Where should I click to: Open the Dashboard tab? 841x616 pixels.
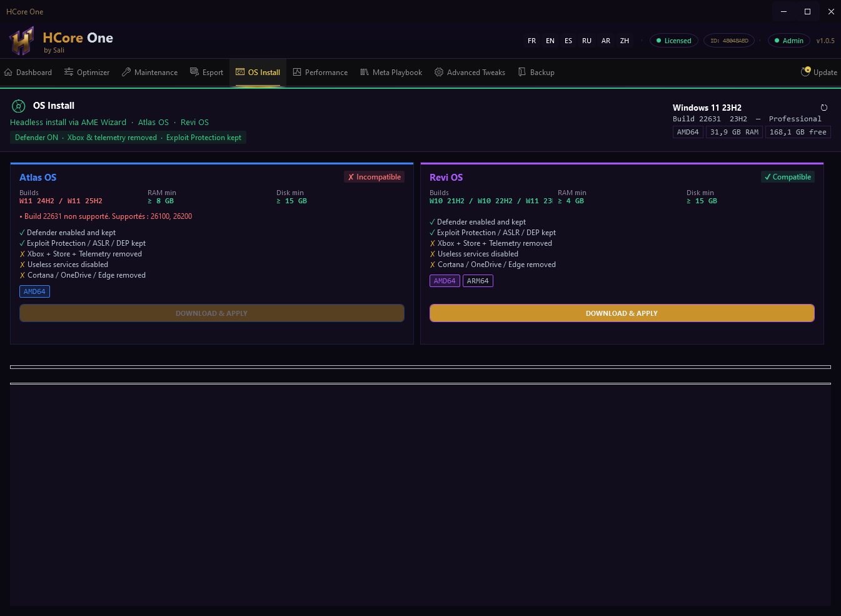click(28, 73)
